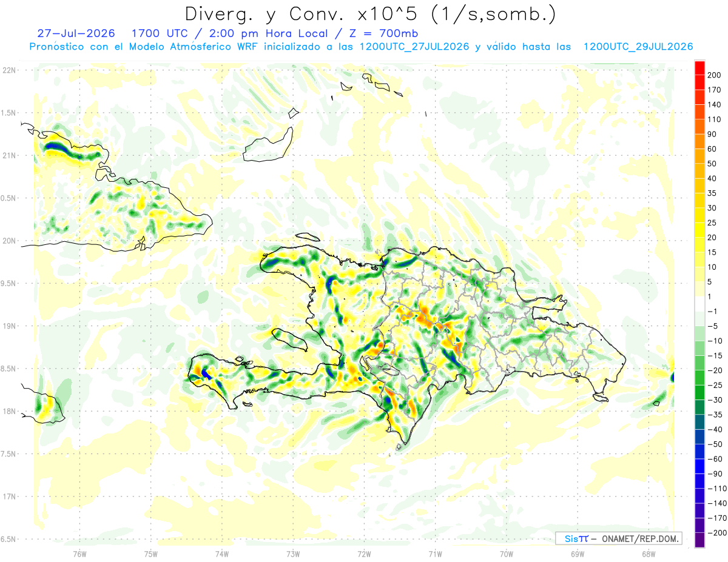Click the '70W' longitude label

(506, 554)
